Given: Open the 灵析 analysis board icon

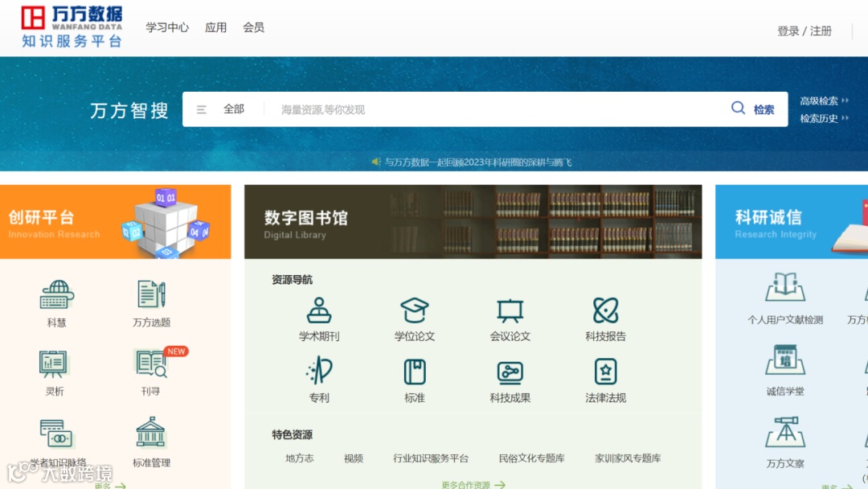Looking at the screenshot, I should click(54, 364).
